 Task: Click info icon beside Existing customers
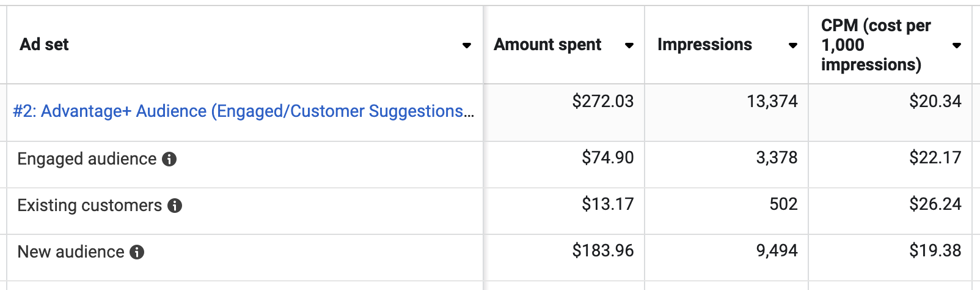click(x=175, y=206)
